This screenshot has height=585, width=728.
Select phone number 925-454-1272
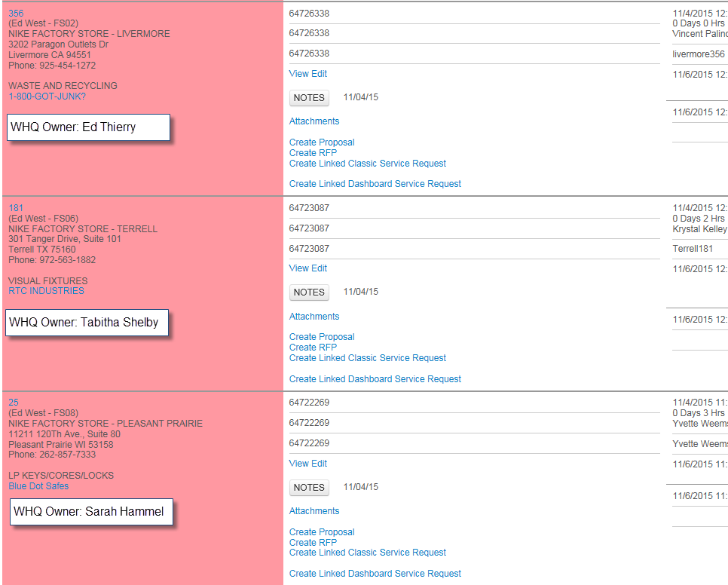[x=67, y=66]
